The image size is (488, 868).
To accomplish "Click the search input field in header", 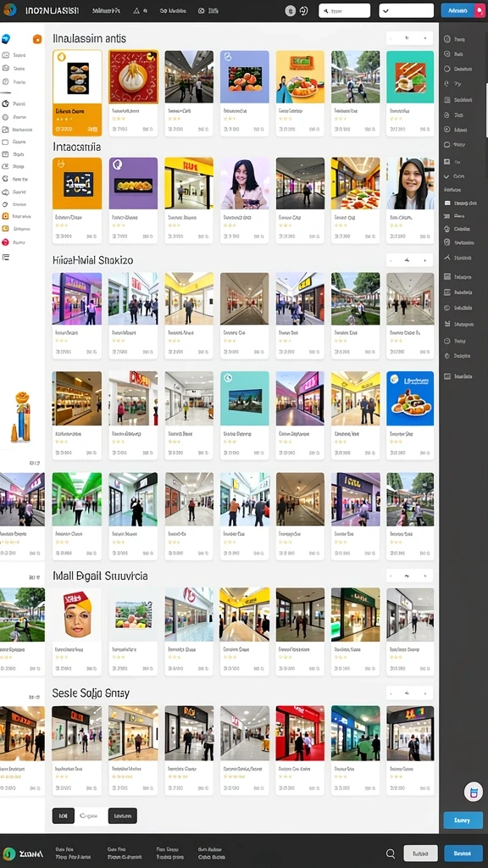I will (345, 10).
